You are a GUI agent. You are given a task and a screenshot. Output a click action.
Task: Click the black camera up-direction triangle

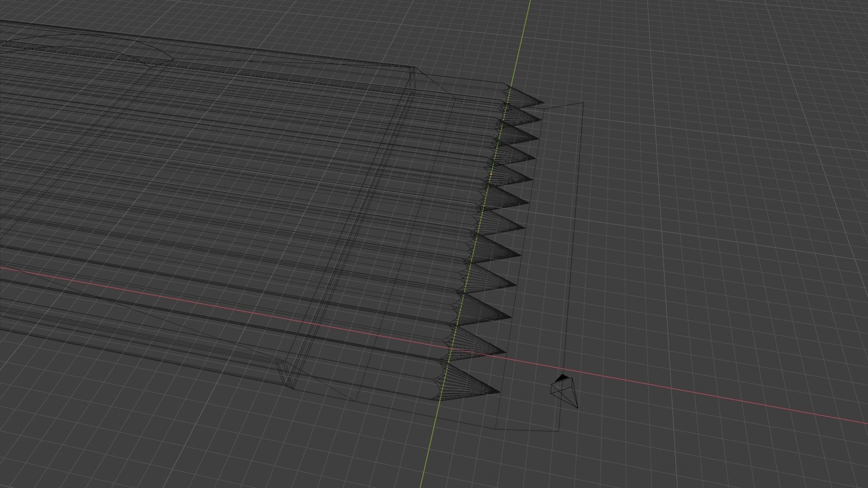[562, 377]
